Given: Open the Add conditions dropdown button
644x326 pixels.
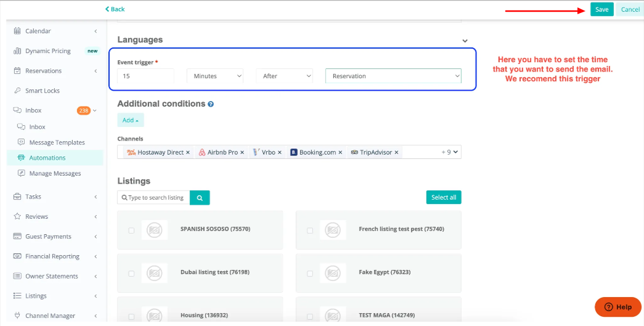Looking at the screenshot, I should pyautogui.click(x=130, y=120).
